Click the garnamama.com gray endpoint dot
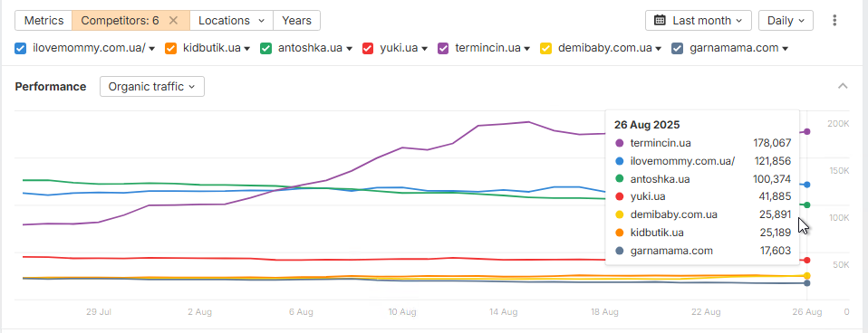Viewport: 868px width, 333px height. click(807, 283)
